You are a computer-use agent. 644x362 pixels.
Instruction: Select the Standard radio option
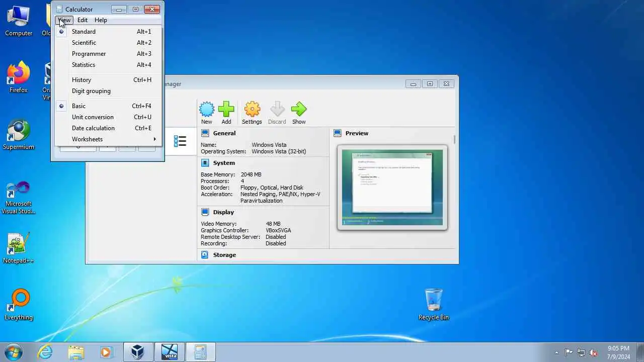pos(108,32)
